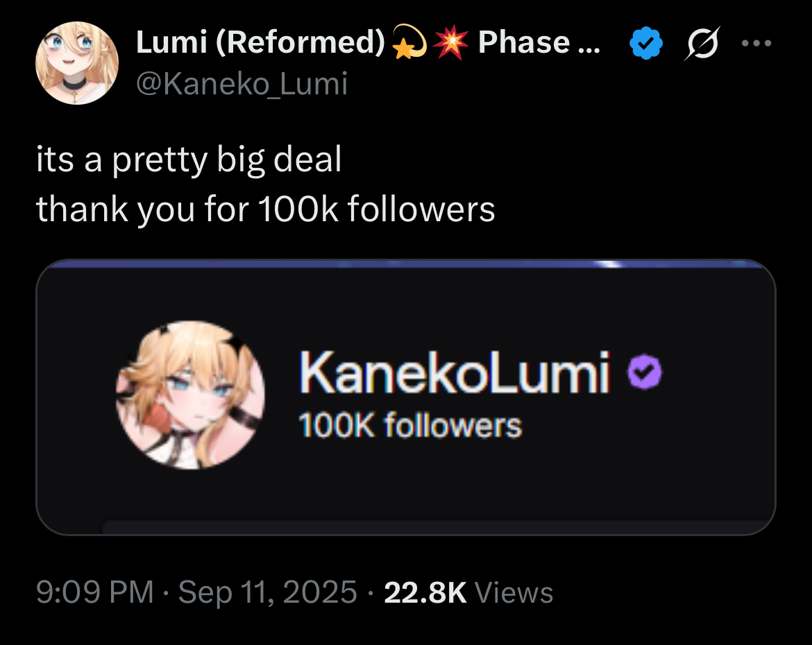The height and width of the screenshot is (645, 812).
Task: Click the dizzy star emoji in name
Action: pyautogui.click(x=410, y=43)
